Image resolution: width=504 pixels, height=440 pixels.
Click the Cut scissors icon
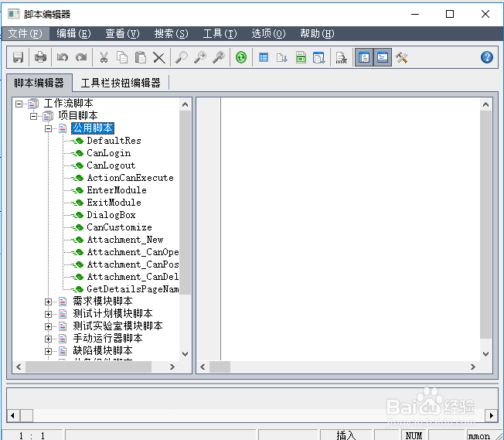click(x=104, y=57)
